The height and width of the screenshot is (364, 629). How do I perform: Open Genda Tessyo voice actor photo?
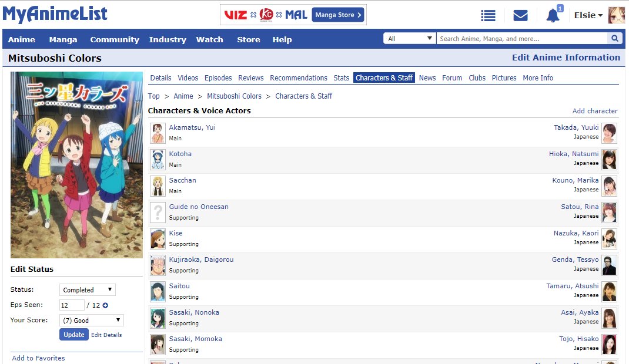pos(609,265)
